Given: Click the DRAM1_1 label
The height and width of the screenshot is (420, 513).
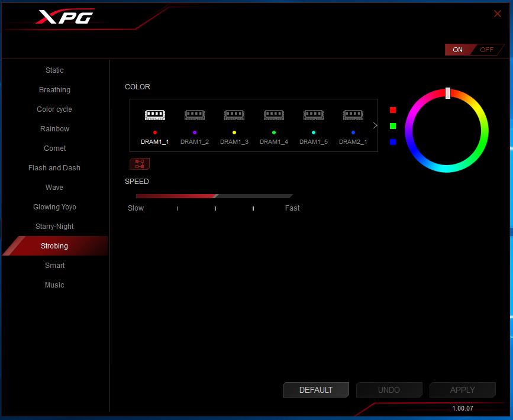Looking at the screenshot, I should (x=155, y=141).
